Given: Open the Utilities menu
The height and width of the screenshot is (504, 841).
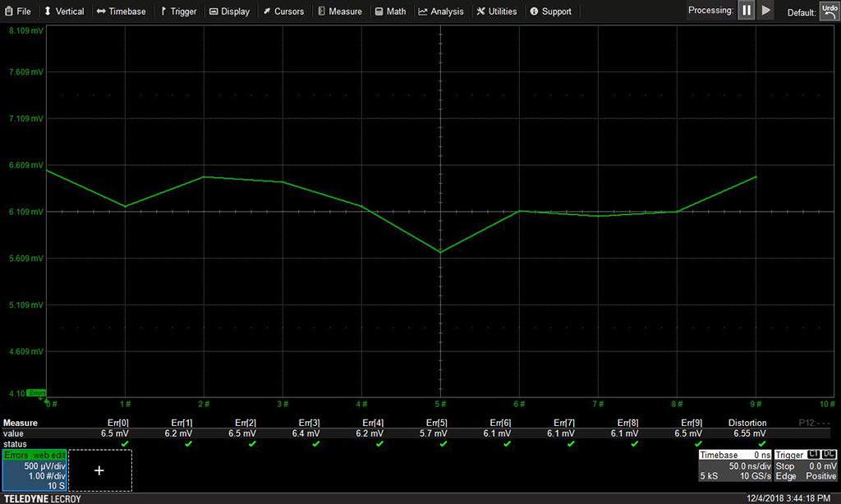Looking at the screenshot, I should coord(497,11).
